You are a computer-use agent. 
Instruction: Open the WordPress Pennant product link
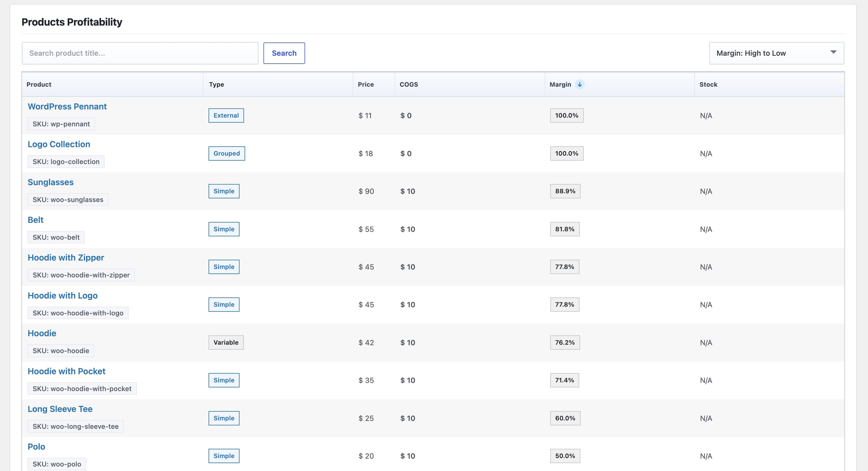point(67,106)
